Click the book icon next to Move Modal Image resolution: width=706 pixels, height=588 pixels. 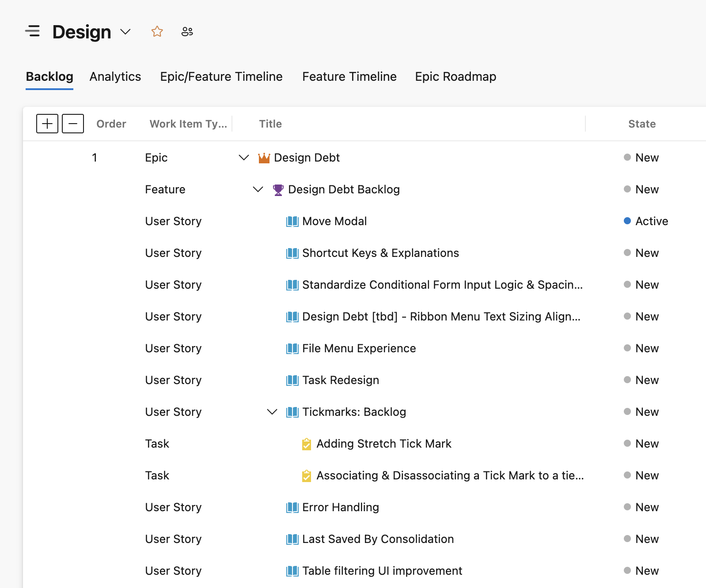point(292,222)
